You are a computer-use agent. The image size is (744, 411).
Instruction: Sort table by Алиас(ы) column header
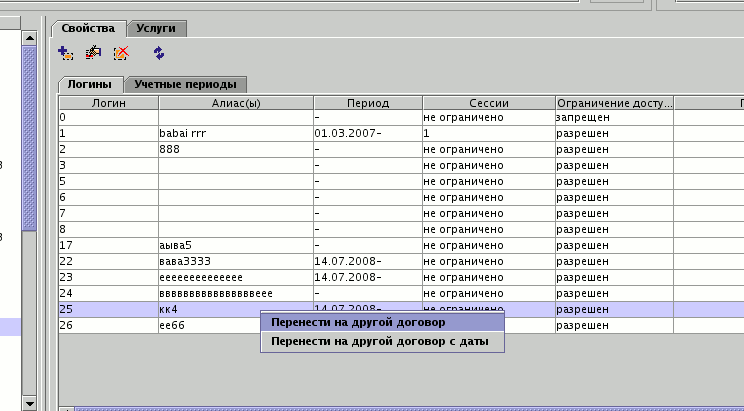[x=236, y=103]
